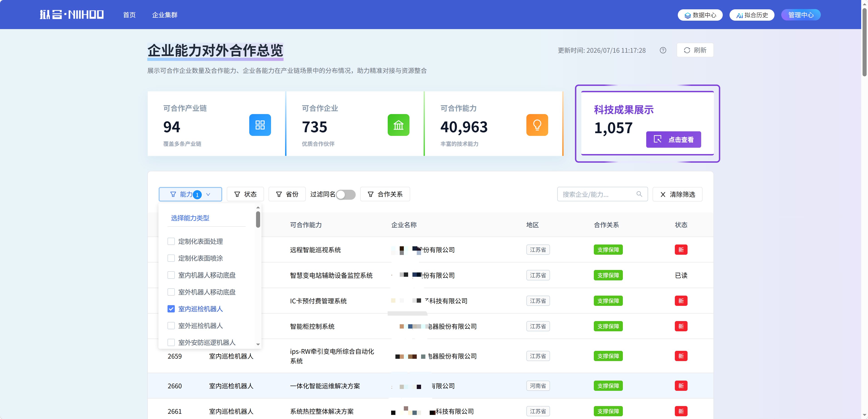
Task: Click 江苏省 tag in 系统热控整体解决方案 row
Action: pos(538,412)
